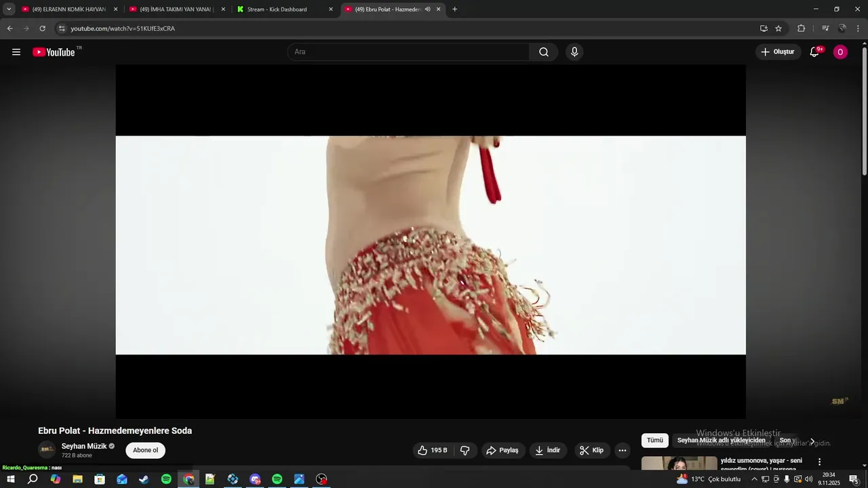Open Windows notification center
This screenshot has width=868, height=488.
coord(854,479)
